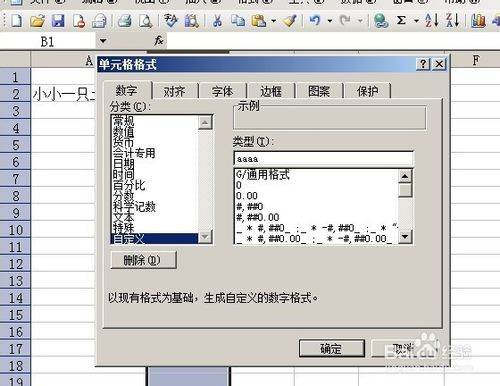Click the format type list scroll-down arrow
Screen dimensions: 500x386
(405, 237)
